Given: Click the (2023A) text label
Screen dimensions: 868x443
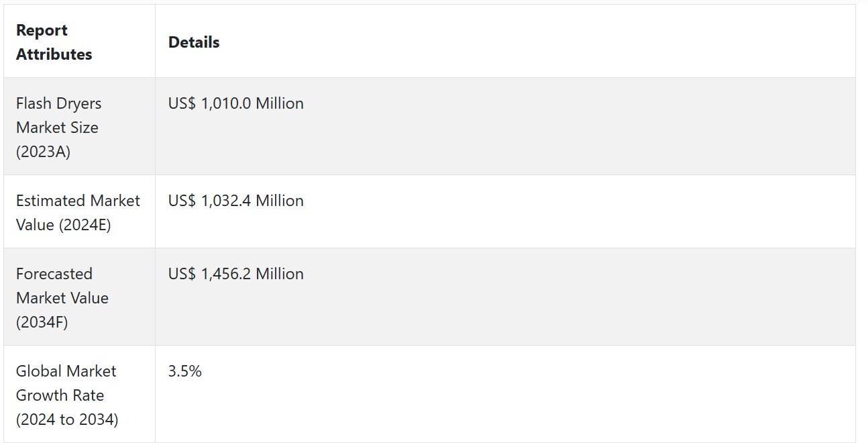Looking at the screenshot, I should (44, 152).
